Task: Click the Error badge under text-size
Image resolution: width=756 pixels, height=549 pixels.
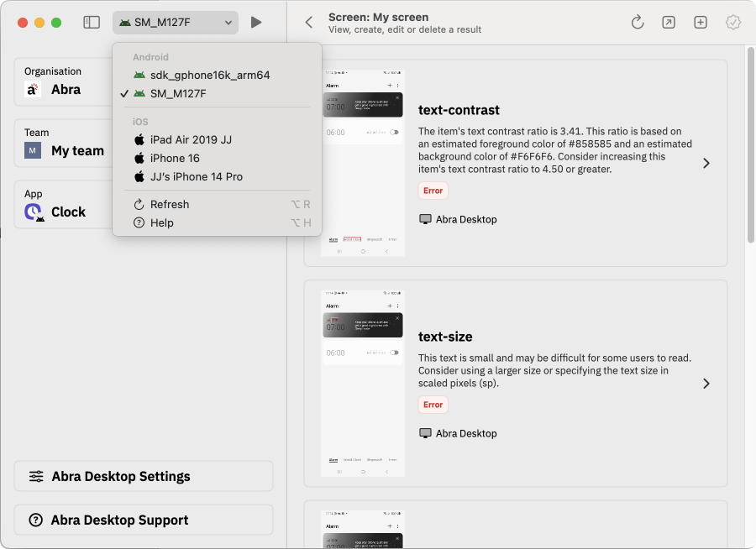Action: point(433,405)
